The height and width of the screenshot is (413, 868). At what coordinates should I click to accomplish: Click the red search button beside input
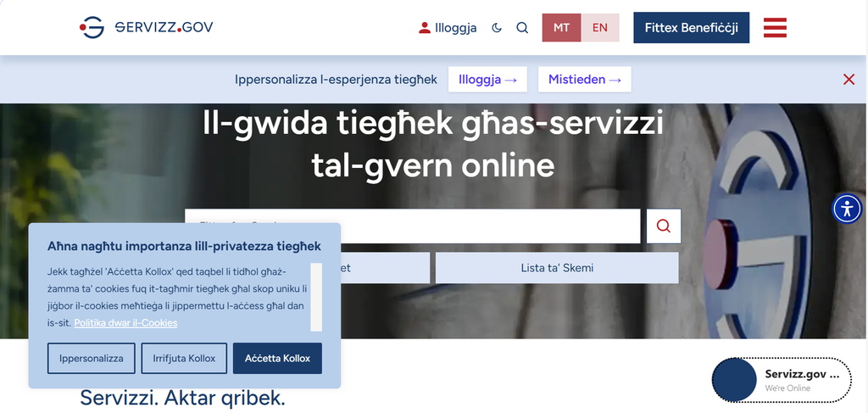point(664,226)
